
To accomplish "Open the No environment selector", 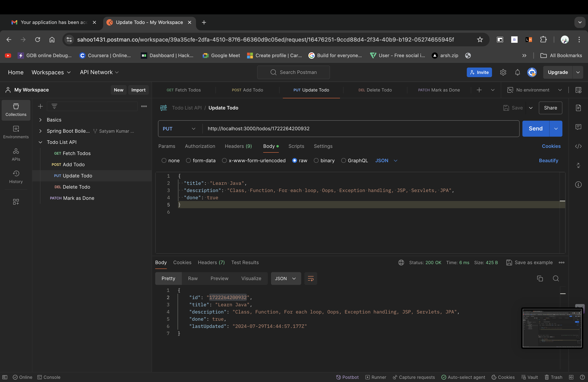I will point(535,90).
